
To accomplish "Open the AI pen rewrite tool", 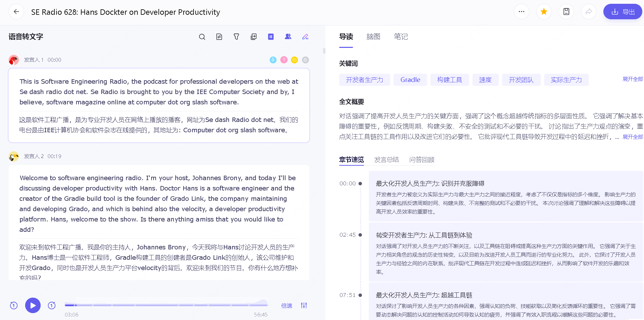I will [305, 37].
